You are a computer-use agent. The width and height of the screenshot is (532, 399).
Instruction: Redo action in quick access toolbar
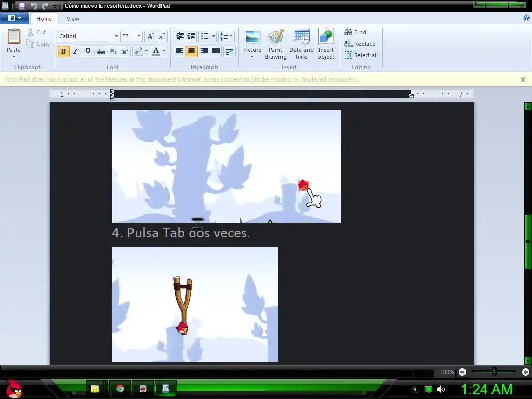click(45, 6)
